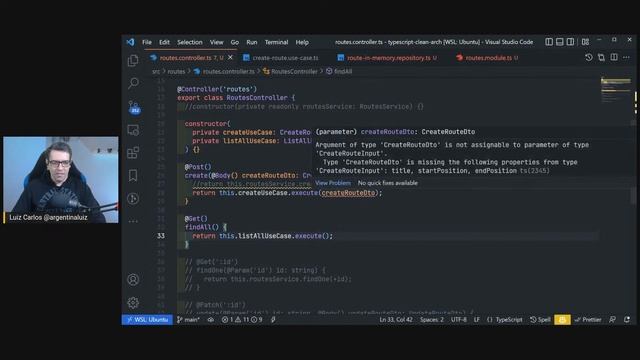Click routes folder breadcrumb segment
Screen dimensions: 640x360
tap(176, 71)
